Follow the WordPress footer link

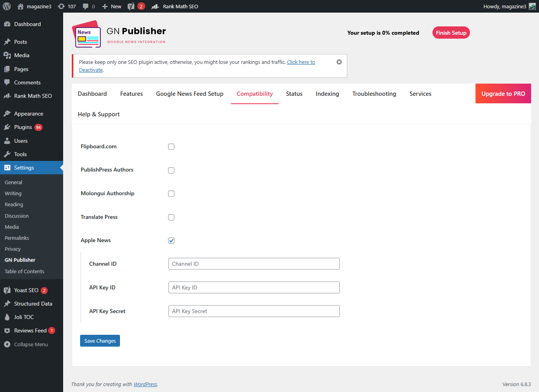point(145,384)
